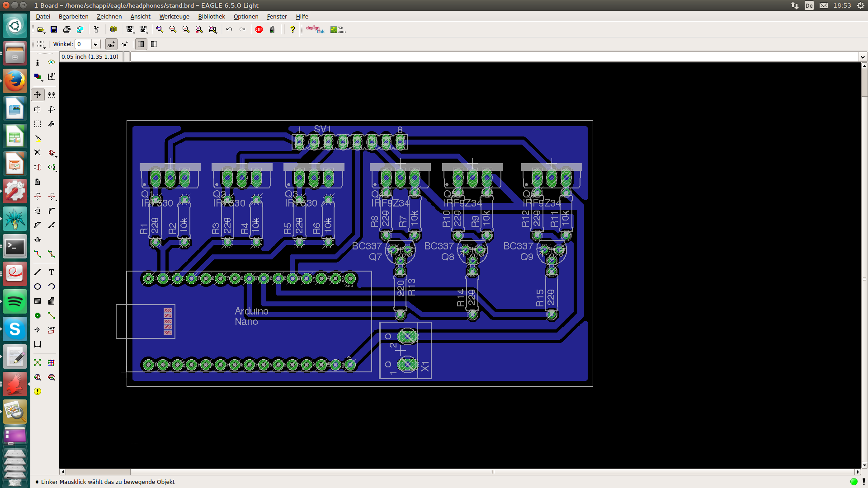The image size is (868, 488).
Task: Zoom into a selected area
Action: pyautogui.click(x=212, y=30)
